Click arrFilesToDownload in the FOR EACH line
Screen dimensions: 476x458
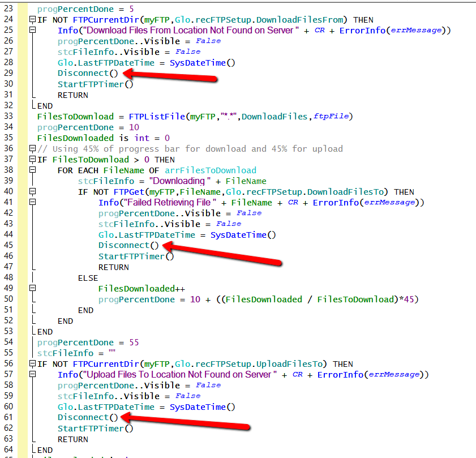[x=210, y=170]
